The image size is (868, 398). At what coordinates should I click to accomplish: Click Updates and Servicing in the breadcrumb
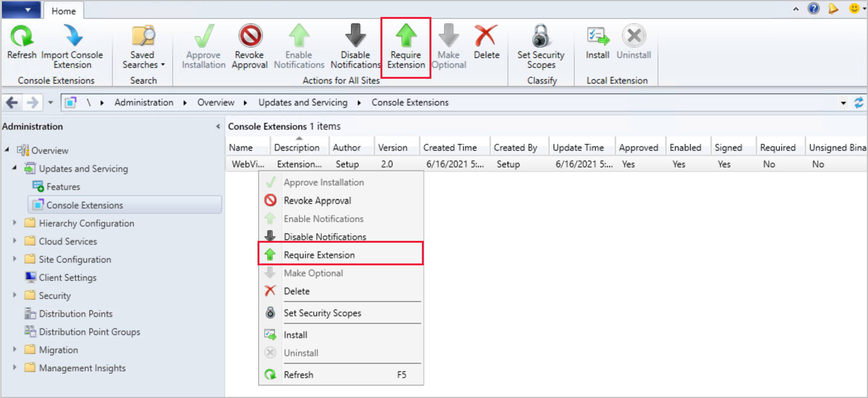click(x=303, y=103)
